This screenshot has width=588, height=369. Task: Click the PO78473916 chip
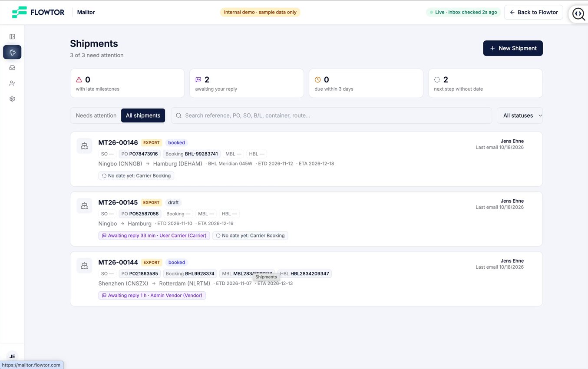coord(140,154)
